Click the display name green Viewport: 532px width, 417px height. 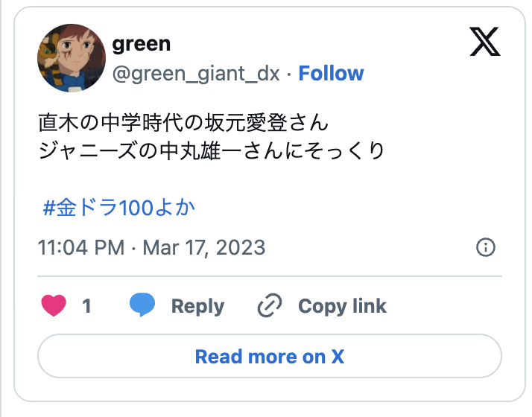pos(141,44)
